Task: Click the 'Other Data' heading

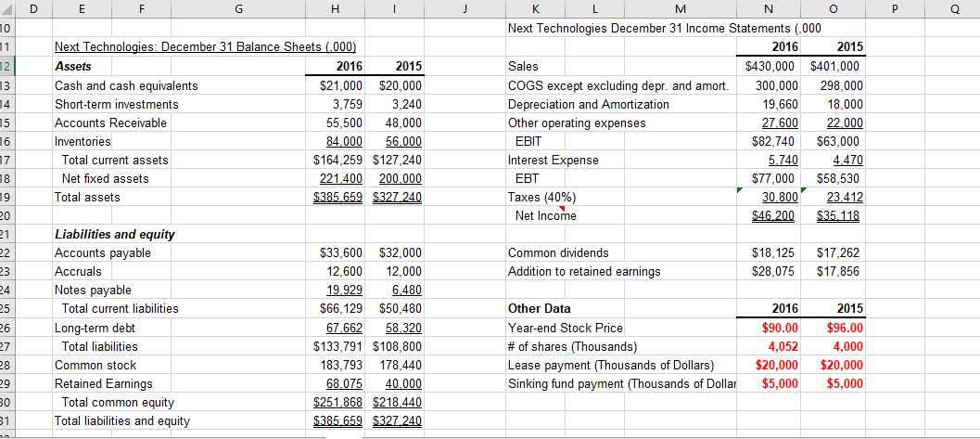Action: point(540,309)
